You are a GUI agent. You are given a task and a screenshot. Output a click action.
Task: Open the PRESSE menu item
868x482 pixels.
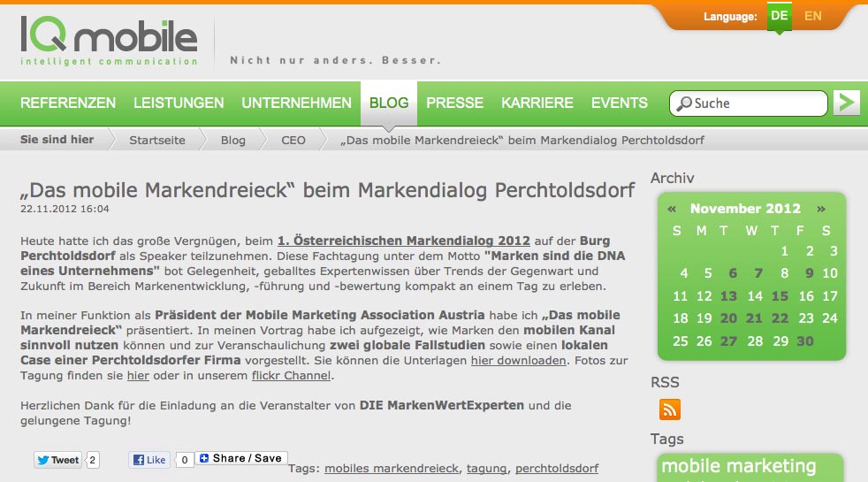point(454,103)
